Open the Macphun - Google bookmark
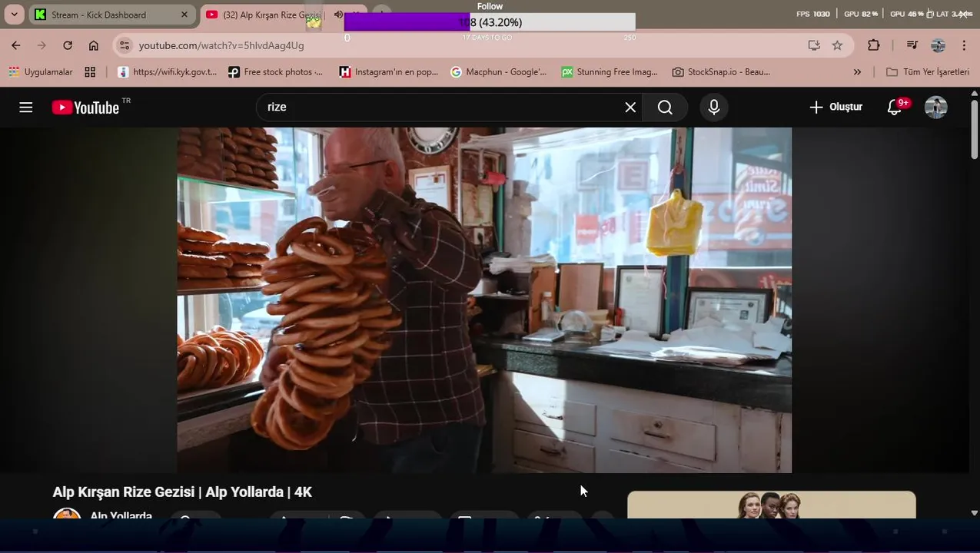 [x=498, y=72]
